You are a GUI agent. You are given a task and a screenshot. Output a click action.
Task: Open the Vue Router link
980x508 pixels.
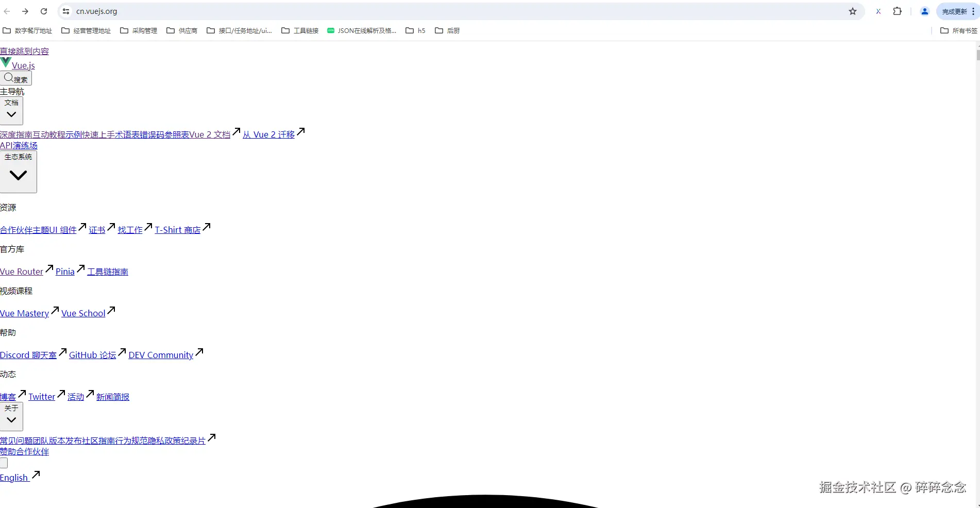22,272
